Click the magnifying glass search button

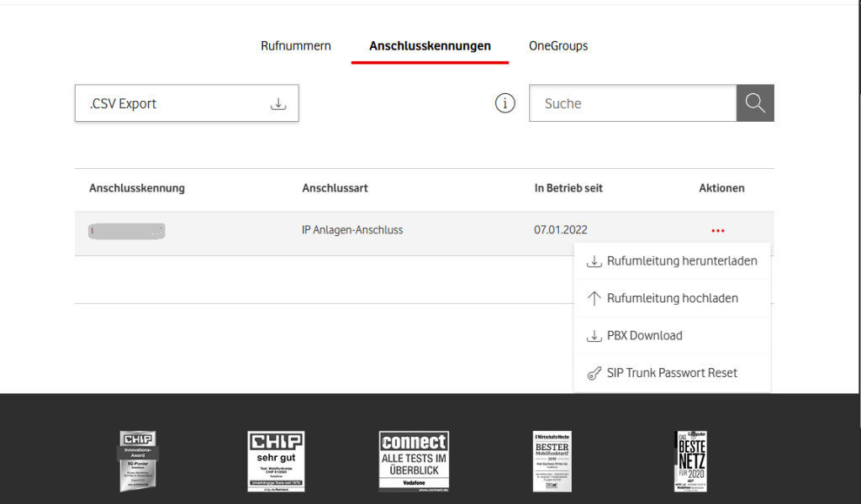coord(755,103)
